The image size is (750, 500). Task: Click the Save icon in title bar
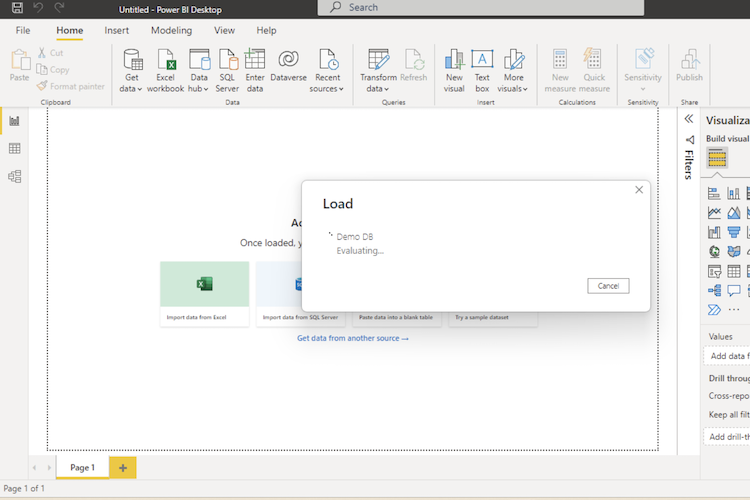click(17, 7)
